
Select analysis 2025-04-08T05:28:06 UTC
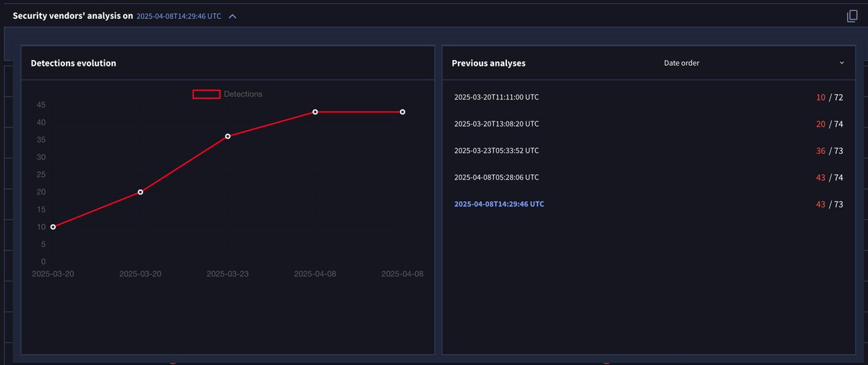pos(496,177)
